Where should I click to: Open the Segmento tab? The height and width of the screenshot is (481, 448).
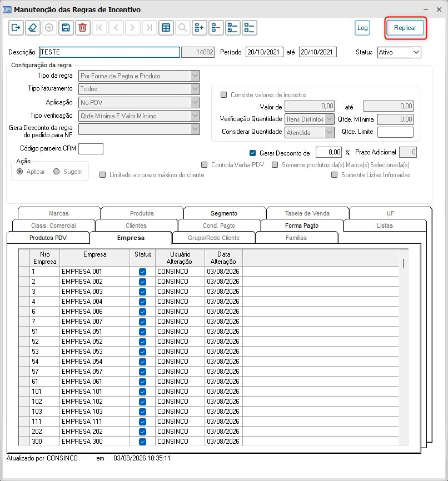click(x=224, y=213)
